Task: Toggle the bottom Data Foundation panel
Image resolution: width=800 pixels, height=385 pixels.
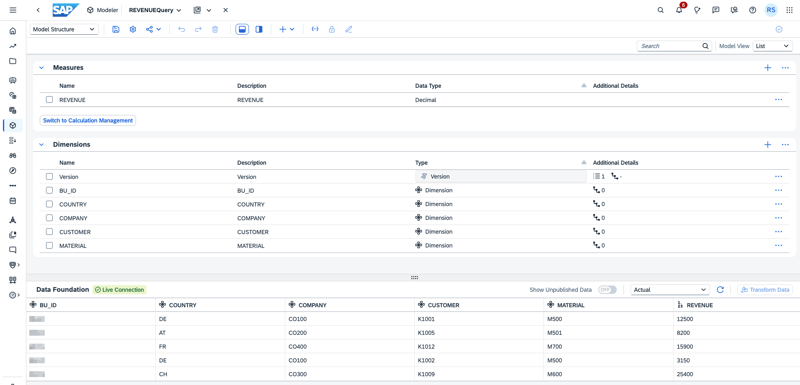Action: [x=242, y=30]
